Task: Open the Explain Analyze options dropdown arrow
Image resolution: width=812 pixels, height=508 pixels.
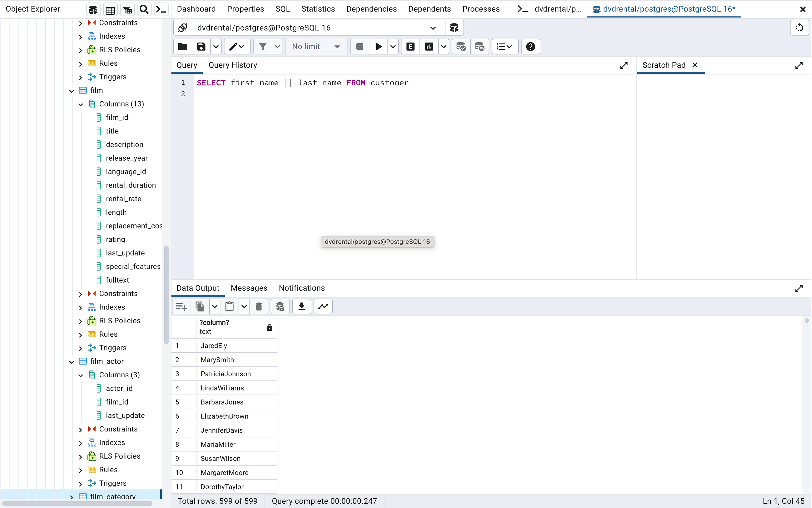Action: [443, 46]
